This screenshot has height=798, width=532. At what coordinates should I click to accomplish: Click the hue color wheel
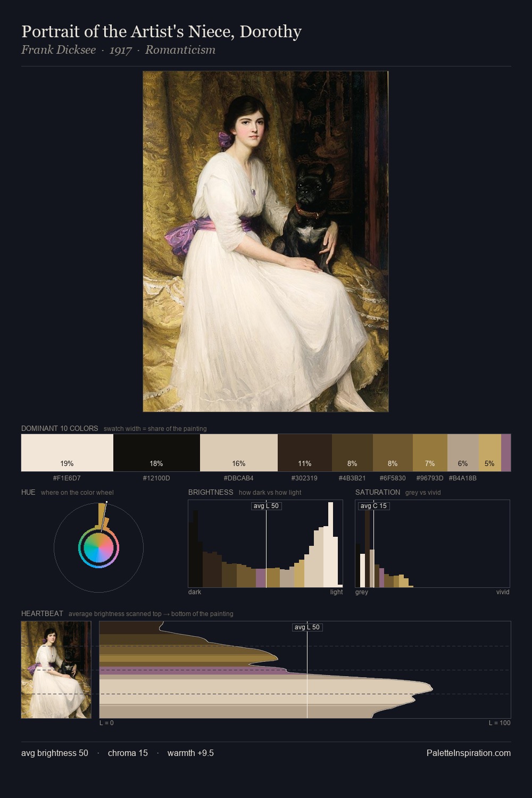pyautogui.click(x=98, y=548)
